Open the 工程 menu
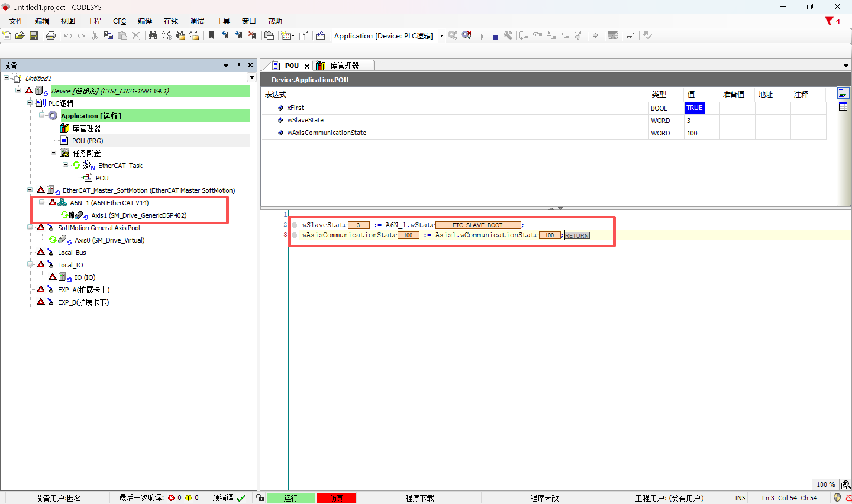 point(94,21)
